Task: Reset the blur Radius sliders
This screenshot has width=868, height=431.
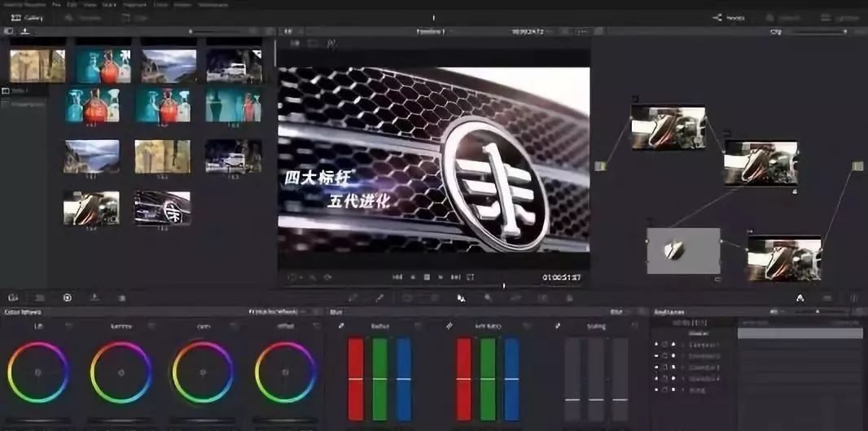Action: [x=419, y=326]
